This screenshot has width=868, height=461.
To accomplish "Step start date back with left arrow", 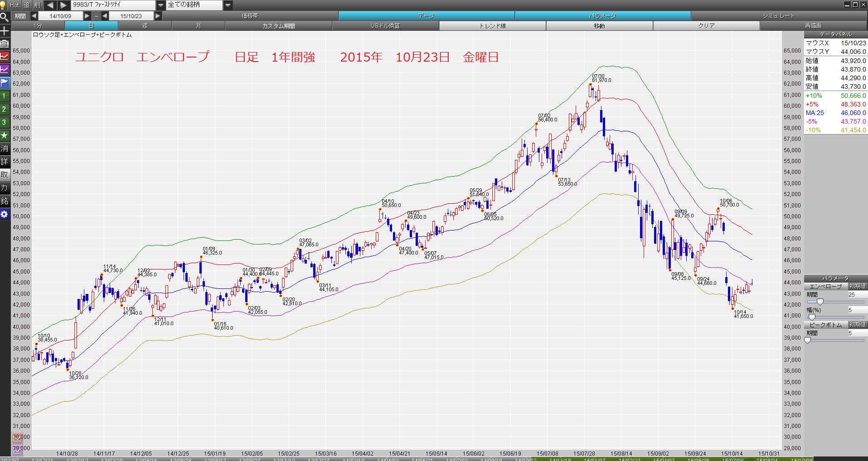I will (x=34, y=16).
